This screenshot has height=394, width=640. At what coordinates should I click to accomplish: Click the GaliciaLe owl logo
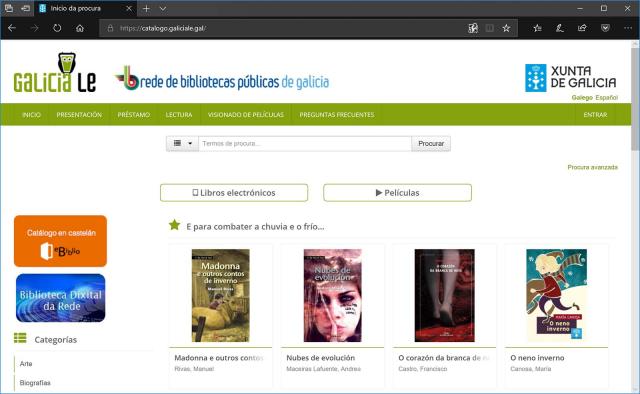[x=55, y=73]
